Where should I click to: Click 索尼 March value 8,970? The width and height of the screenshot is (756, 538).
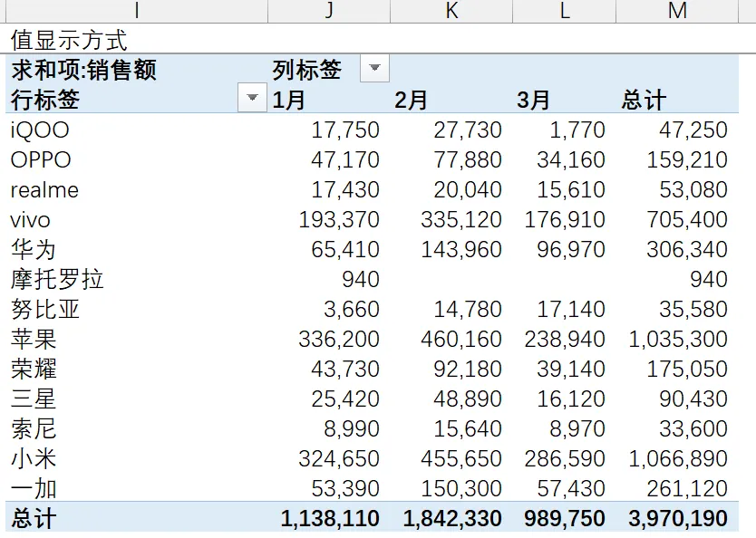tap(577, 428)
